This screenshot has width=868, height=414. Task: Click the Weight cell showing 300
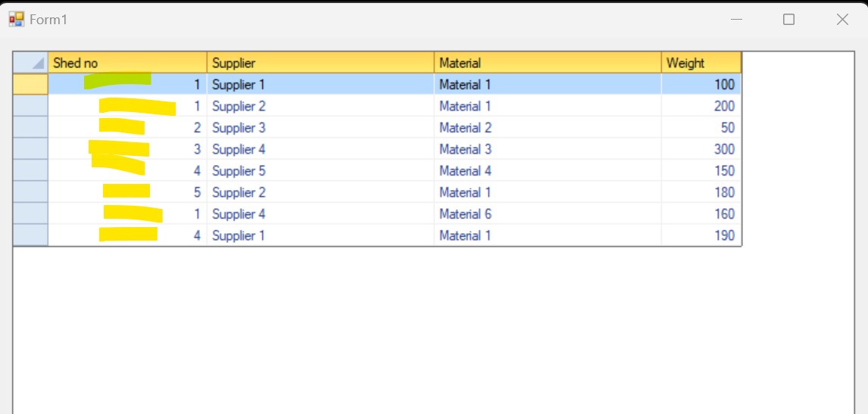(701, 149)
